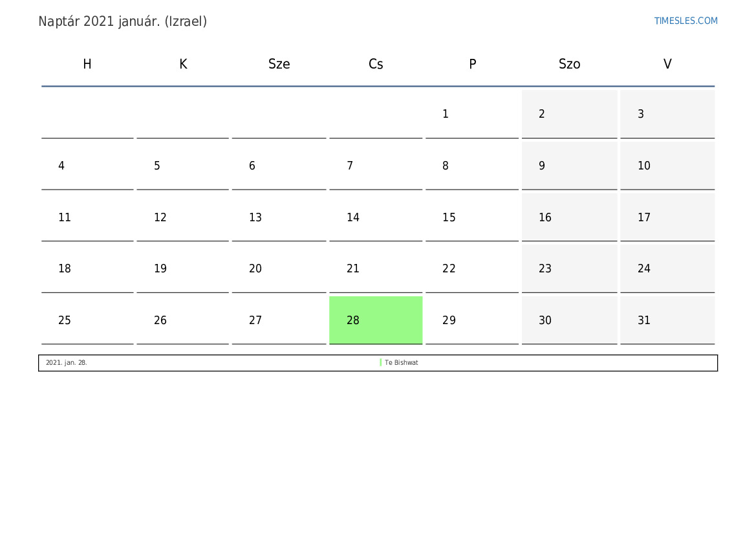Image resolution: width=756 pixels, height=535 pixels.
Task: Select Sunday January 3
Action: pos(667,114)
